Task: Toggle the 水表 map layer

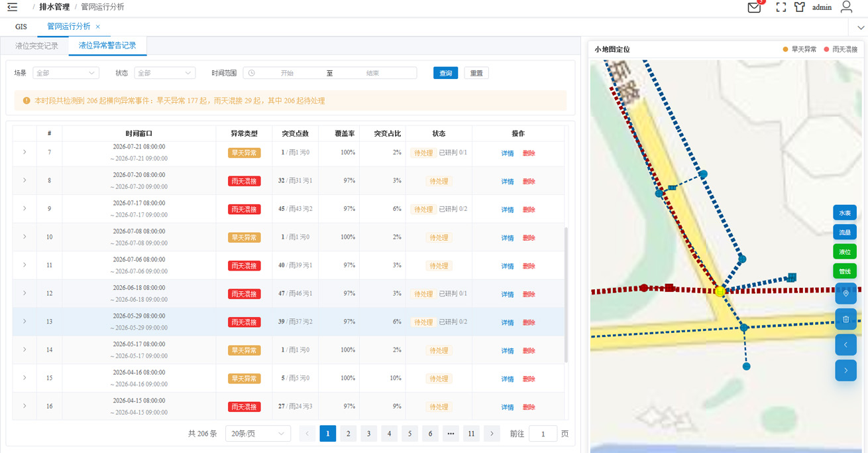Action: (845, 213)
